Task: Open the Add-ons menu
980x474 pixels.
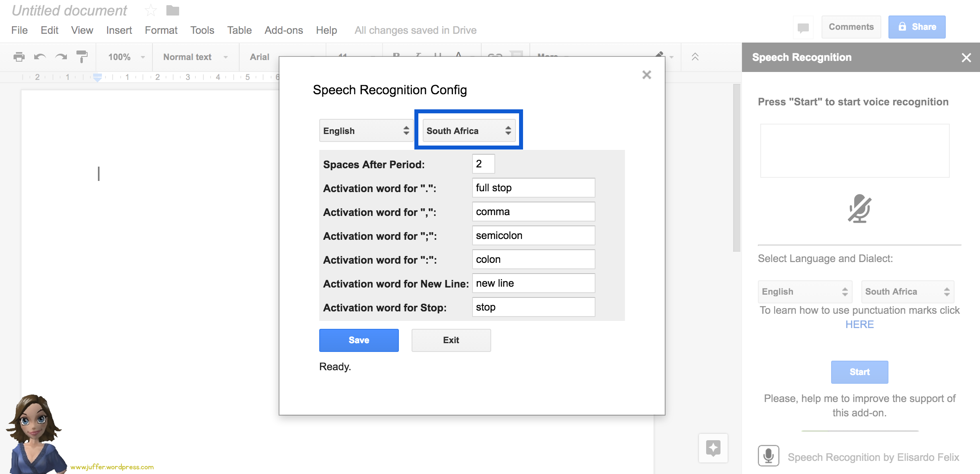Action: (283, 30)
